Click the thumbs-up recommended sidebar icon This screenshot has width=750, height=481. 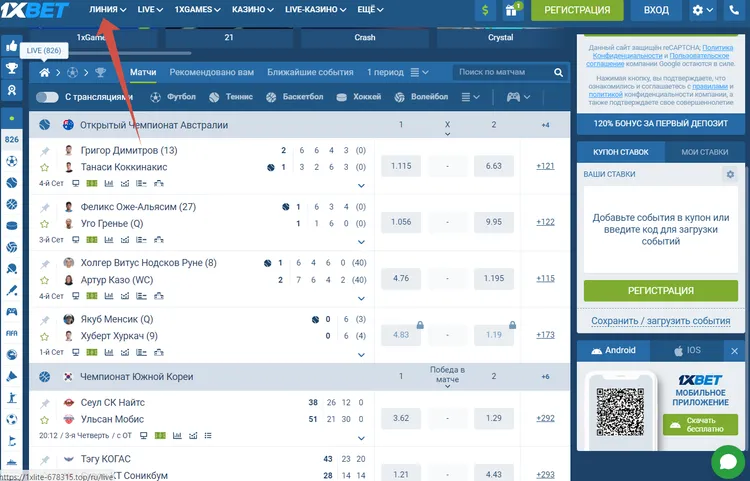[x=11, y=46]
